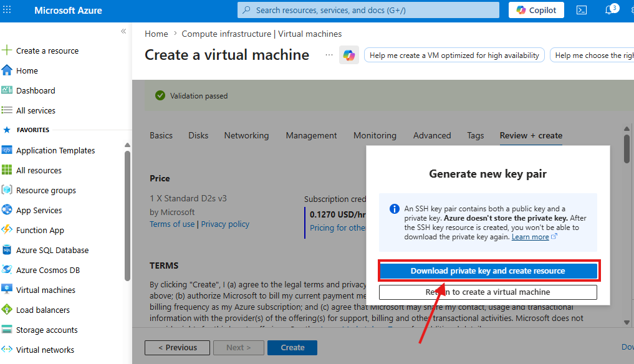The width and height of the screenshot is (634, 364).
Task: Switch to the Networking tab
Action: pos(246,135)
